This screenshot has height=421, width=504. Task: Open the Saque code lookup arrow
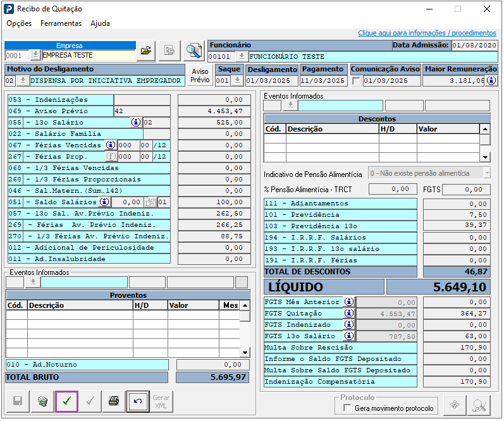[x=237, y=81]
